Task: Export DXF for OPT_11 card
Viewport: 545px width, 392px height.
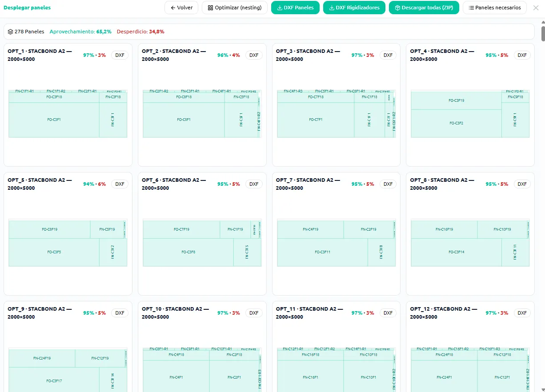Action: (388, 313)
